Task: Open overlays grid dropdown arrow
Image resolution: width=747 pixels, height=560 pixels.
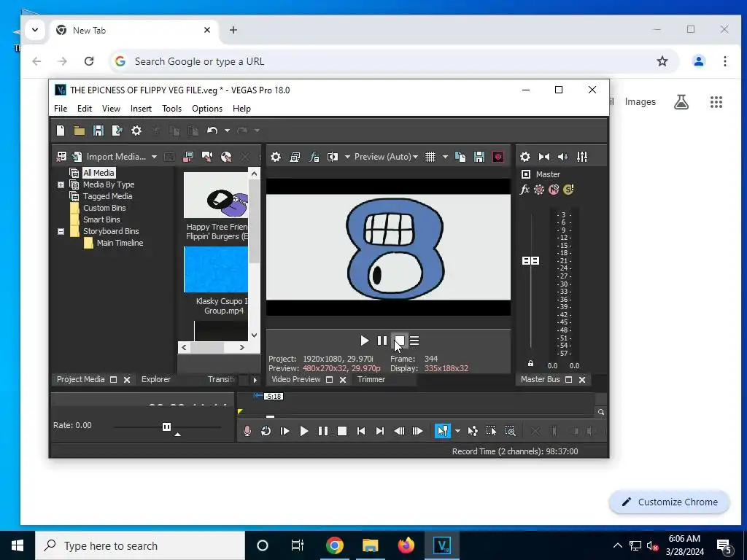Action: pyautogui.click(x=445, y=157)
